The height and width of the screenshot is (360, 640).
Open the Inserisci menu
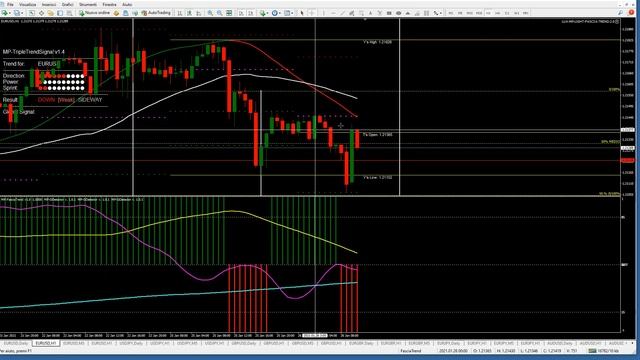(49, 4)
